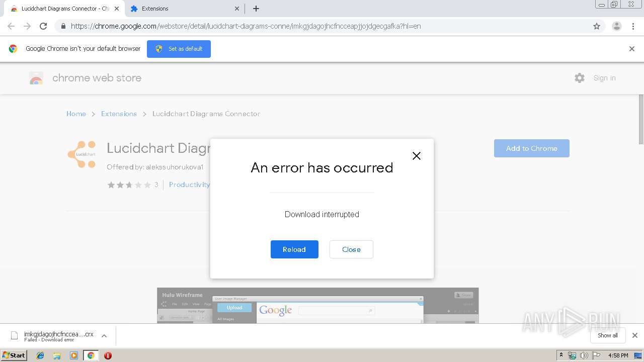Click the 4:58 PM system clock
The image size is (644, 362).
click(x=618, y=355)
